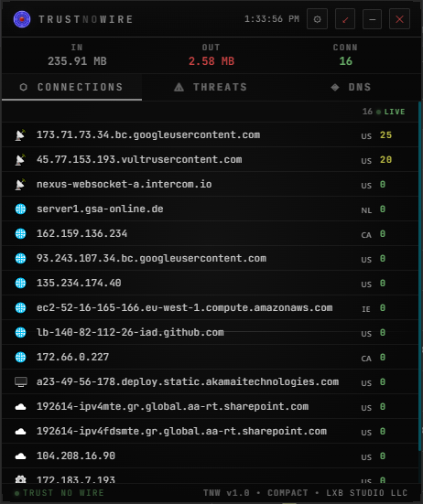Open the settings gear button

click(317, 19)
